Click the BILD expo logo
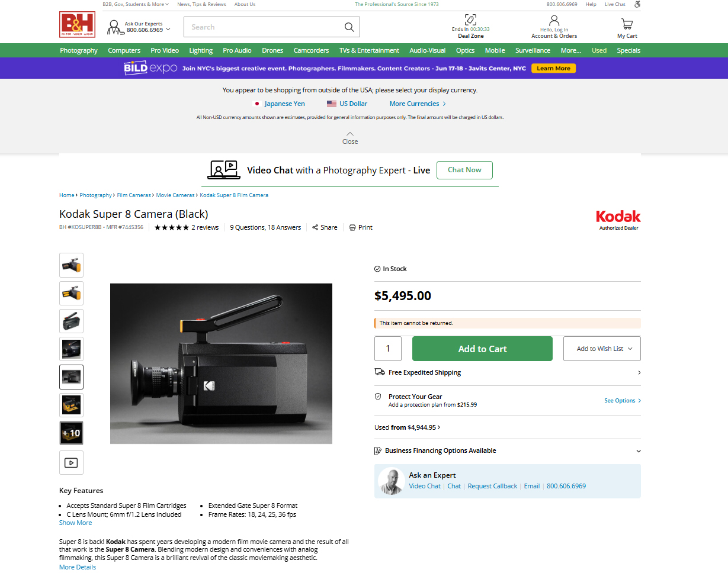The width and height of the screenshot is (728, 586). pos(150,68)
